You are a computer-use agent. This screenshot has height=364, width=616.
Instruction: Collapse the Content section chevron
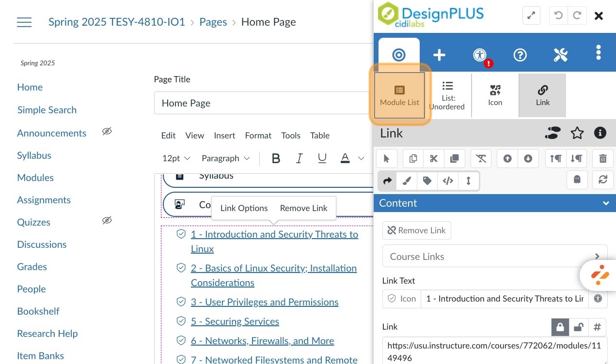(606, 203)
